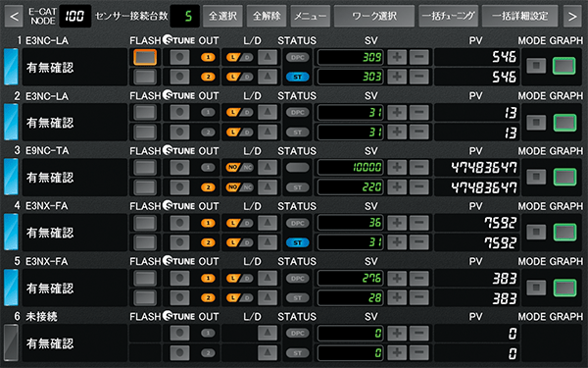Click 有無確認 label of sensor 4
Image resolution: width=588 pixels, height=368 pixels.
(50, 233)
